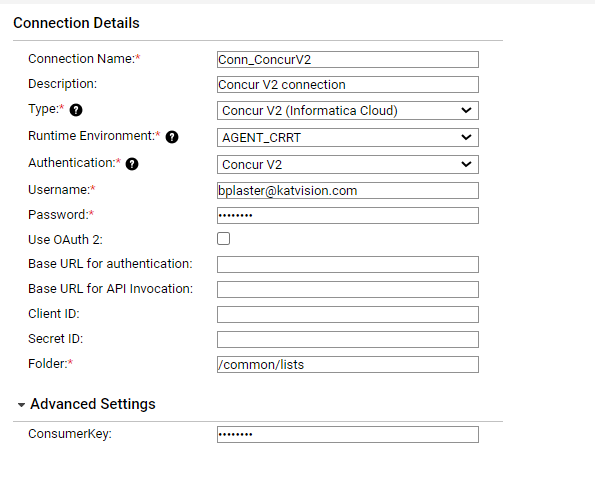Open the Type dropdown Concur V2 (Informatica Cloud)
This screenshot has width=595, height=494.
point(348,110)
